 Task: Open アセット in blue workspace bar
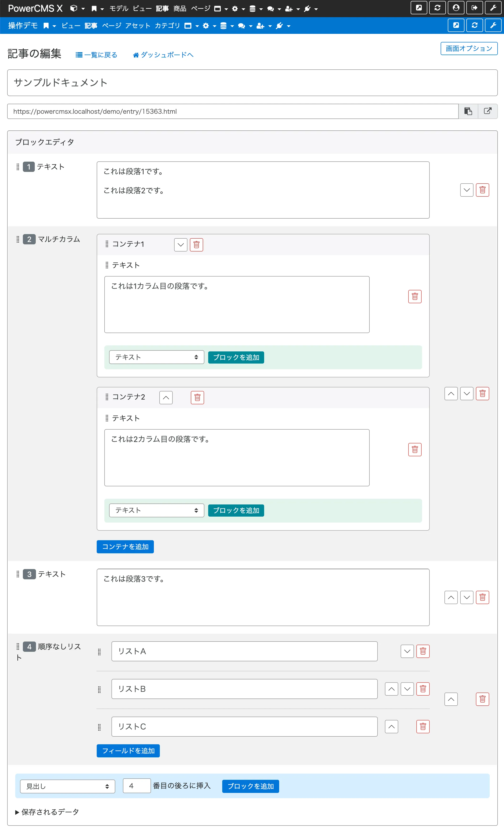(138, 26)
